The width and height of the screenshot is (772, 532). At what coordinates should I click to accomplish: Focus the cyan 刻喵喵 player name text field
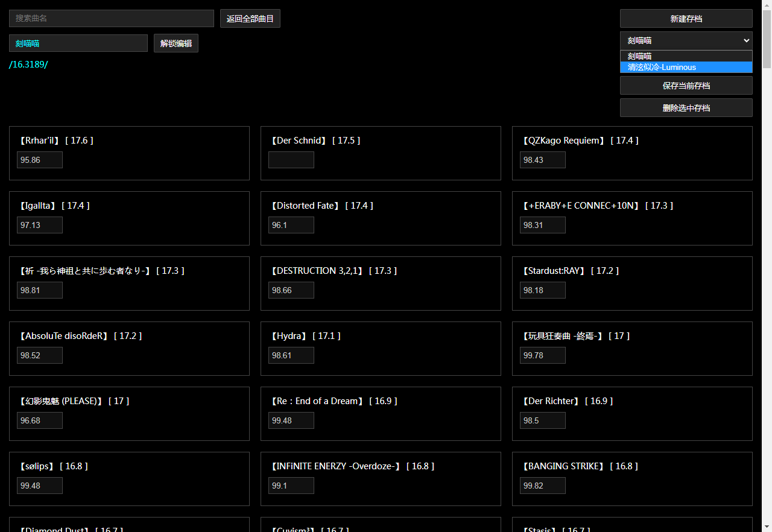click(78, 43)
